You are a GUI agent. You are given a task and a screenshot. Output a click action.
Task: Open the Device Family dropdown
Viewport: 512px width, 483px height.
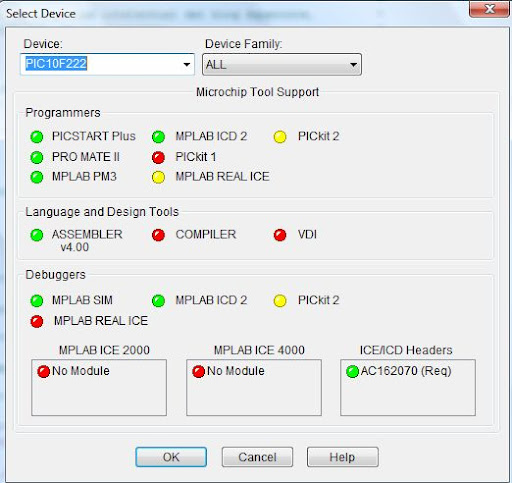click(282, 64)
